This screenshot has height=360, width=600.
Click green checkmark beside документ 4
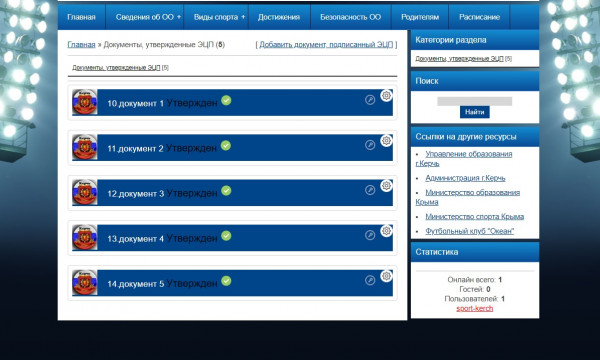226,236
